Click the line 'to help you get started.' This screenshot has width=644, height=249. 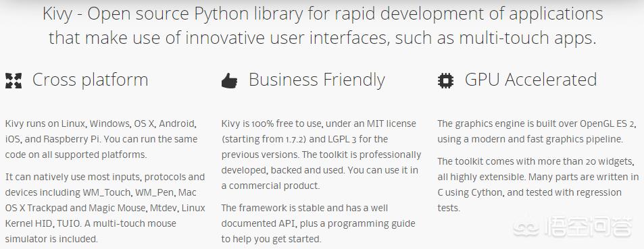271,239
